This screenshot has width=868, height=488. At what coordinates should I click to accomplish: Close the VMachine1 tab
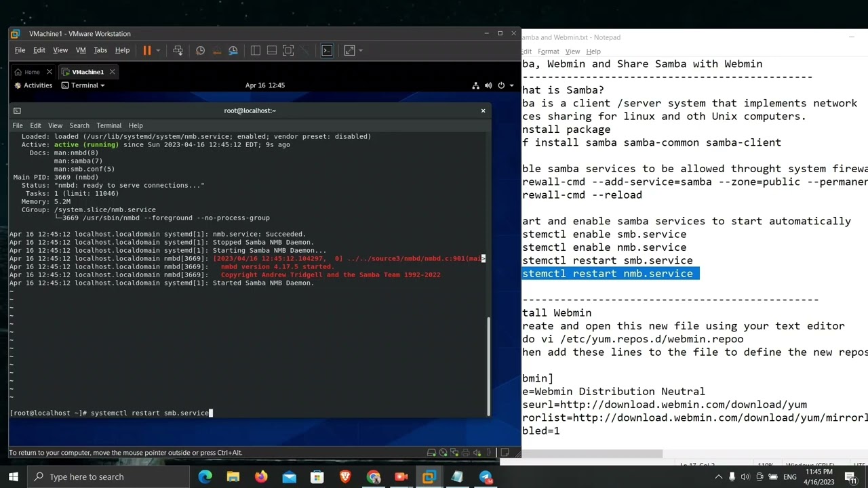112,72
